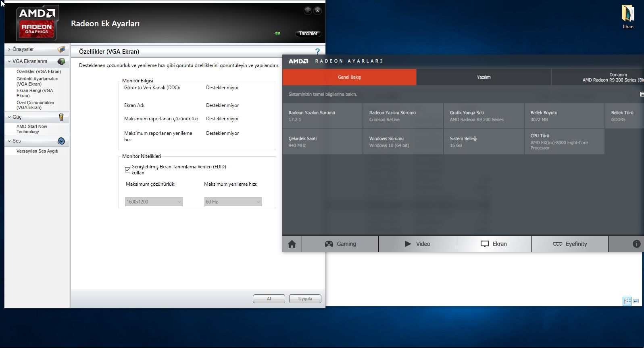
Task: Click the info icon in Radeon Ayarları
Action: coord(636,244)
